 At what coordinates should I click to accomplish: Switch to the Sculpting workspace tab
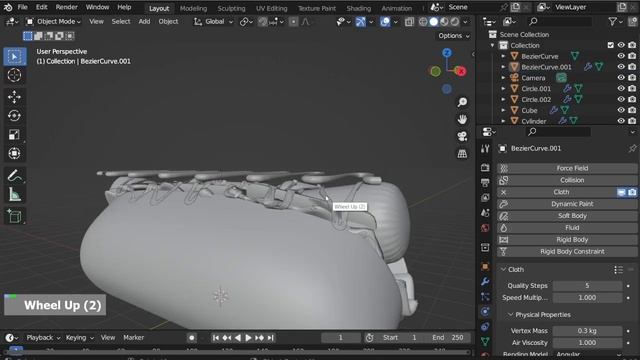pos(231,8)
